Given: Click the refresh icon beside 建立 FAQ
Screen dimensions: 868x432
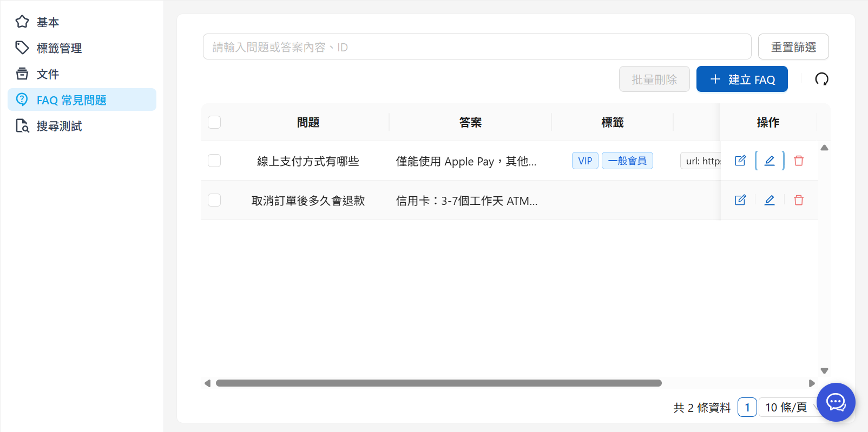Looking at the screenshot, I should tap(821, 79).
